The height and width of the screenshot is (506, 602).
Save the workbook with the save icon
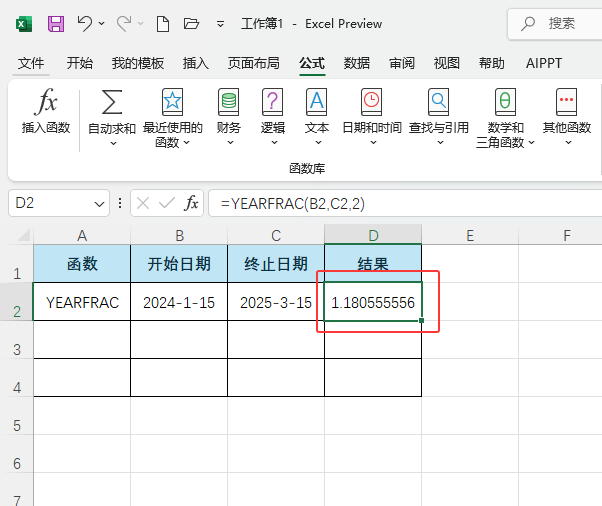[56, 24]
